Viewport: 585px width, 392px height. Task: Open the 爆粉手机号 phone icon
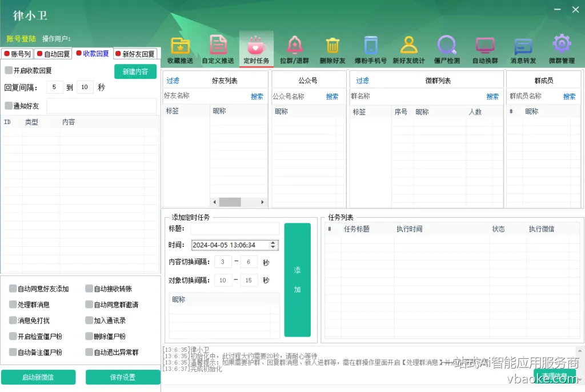(x=370, y=50)
